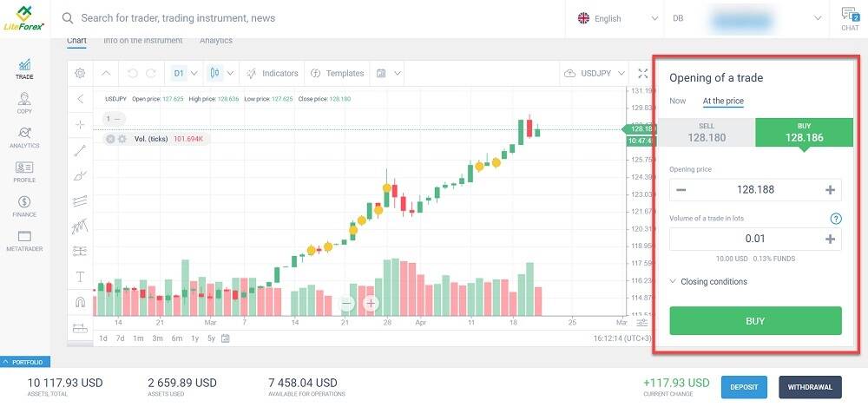This screenshot has width=868, height=407.
Task: Increase the opening price
Action: [x=830, y=190]
